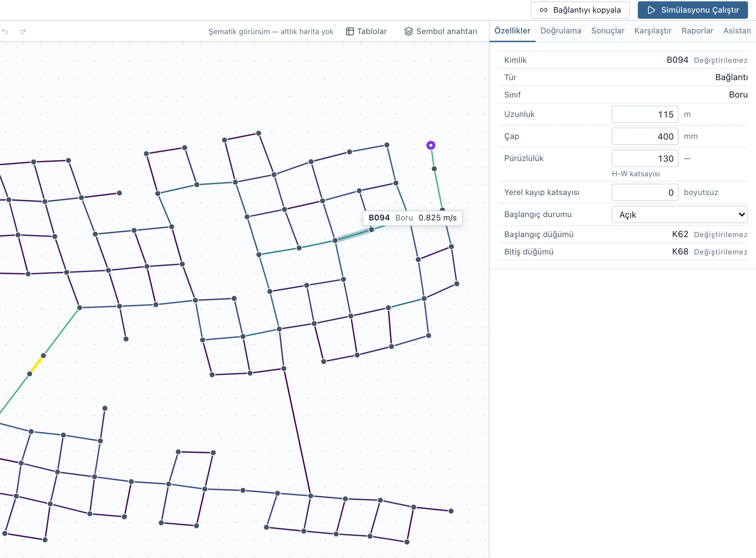Click the redo arrow icon
This screenshot has width=756, height=558.
point(23,31)
